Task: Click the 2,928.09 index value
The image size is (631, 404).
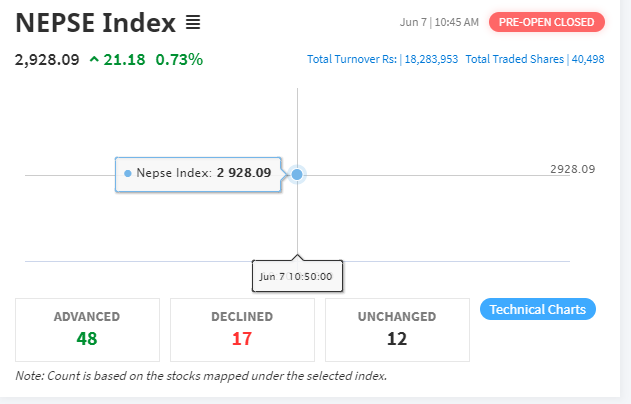Action: 47,60
